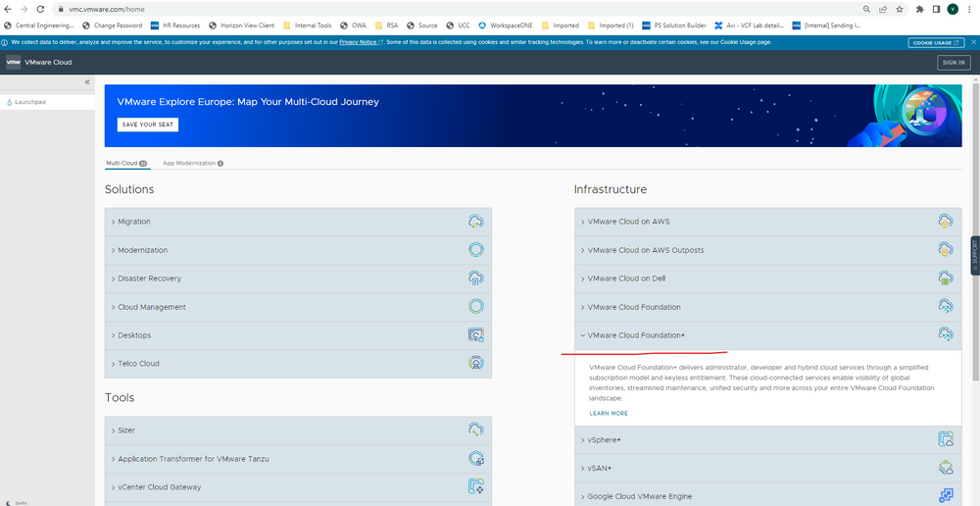980x506 pixels.
Task: Open browser zoom magnifier icon in address bar
Action: point(866,10)
